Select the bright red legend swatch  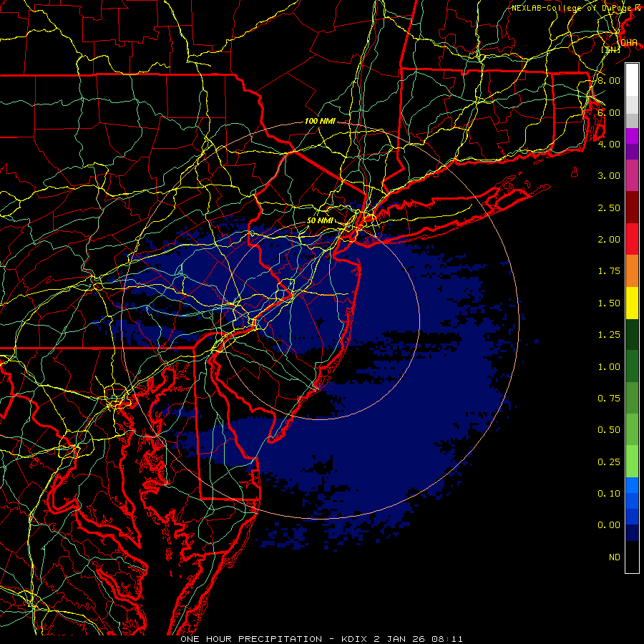coord(632,239)
